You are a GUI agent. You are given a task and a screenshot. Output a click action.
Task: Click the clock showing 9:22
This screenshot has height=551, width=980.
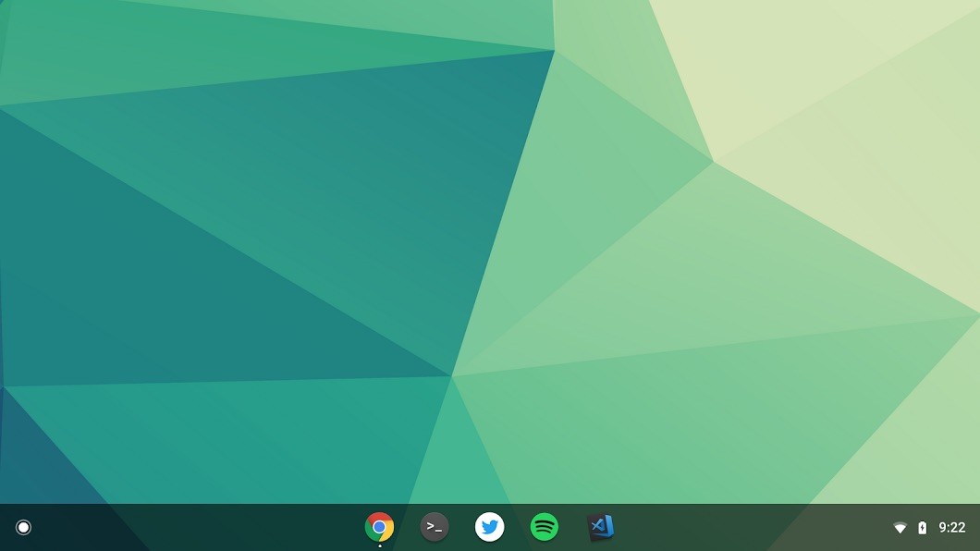(x=953, y=527)
